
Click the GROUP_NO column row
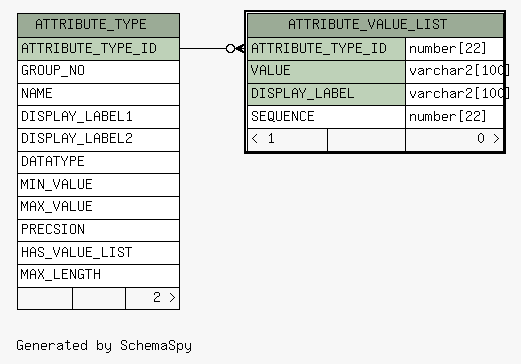[x=98, y=72]
